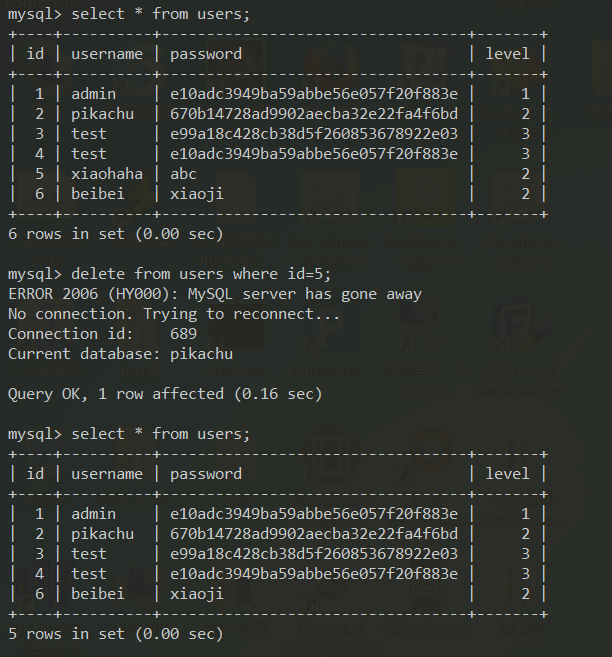The width and height of the screenshot is (612, 657).
Task: Click the "5 rows in set" result text
Action: (x=115, y=634)
